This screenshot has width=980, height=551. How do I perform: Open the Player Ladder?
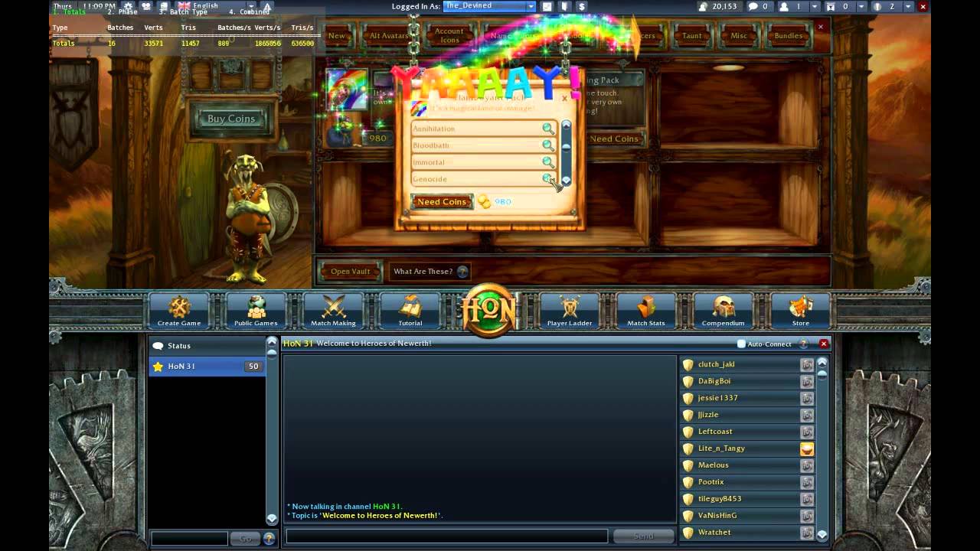(570, 311)
